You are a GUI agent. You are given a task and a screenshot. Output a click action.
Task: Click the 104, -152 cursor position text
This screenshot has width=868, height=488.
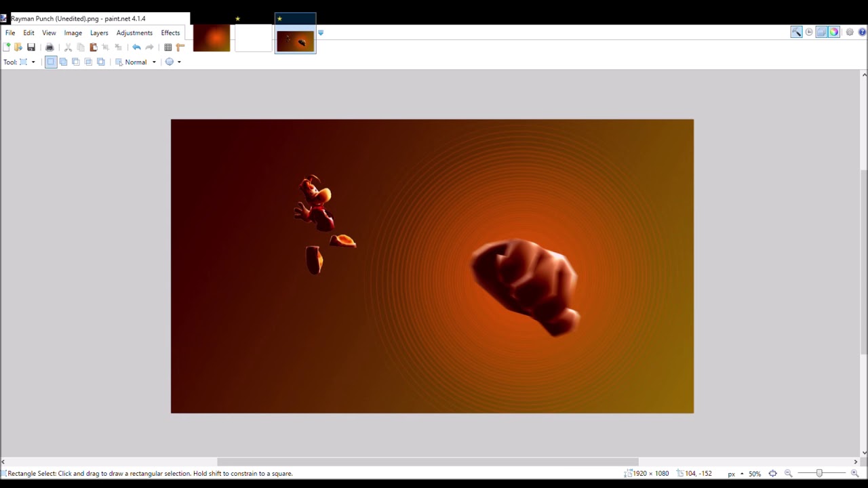point(698,474)
